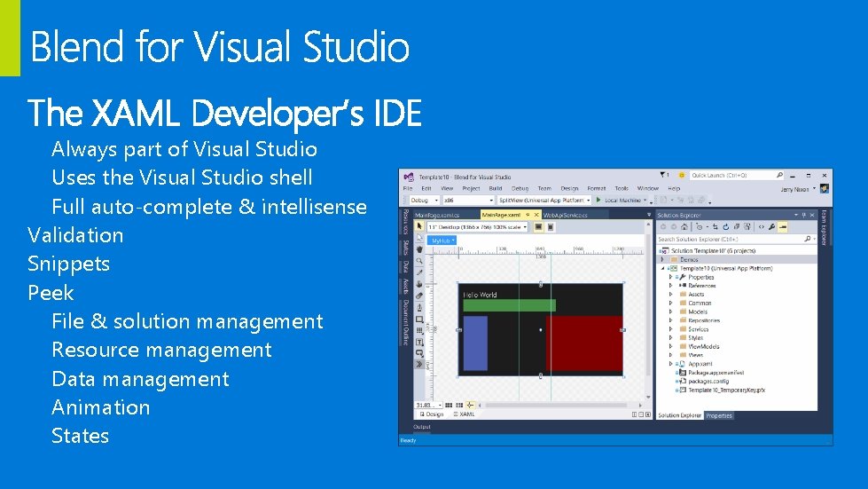The image size is (868, 489).
Task: Collapse the split pane
Action: click(648, 414)
